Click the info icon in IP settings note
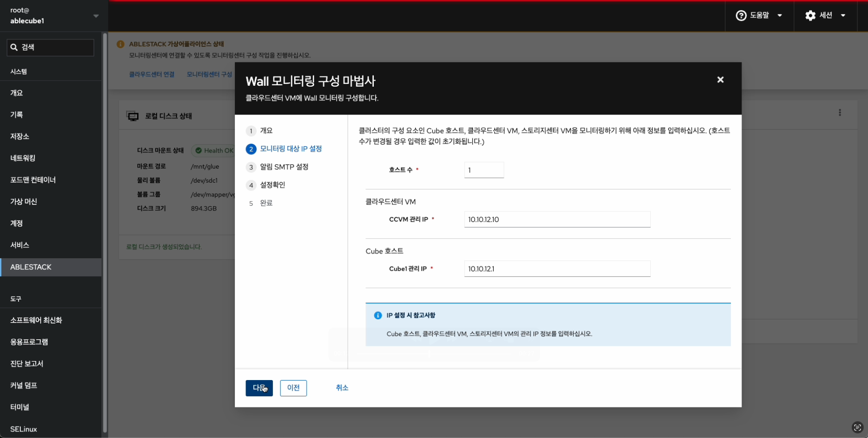 coord(378,316)
